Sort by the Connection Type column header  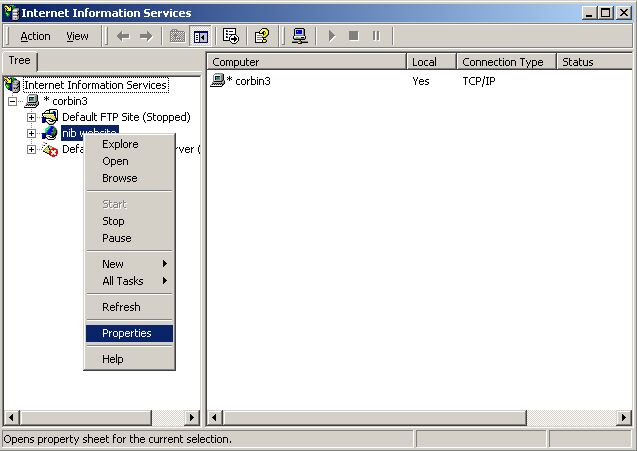(506, 62)
